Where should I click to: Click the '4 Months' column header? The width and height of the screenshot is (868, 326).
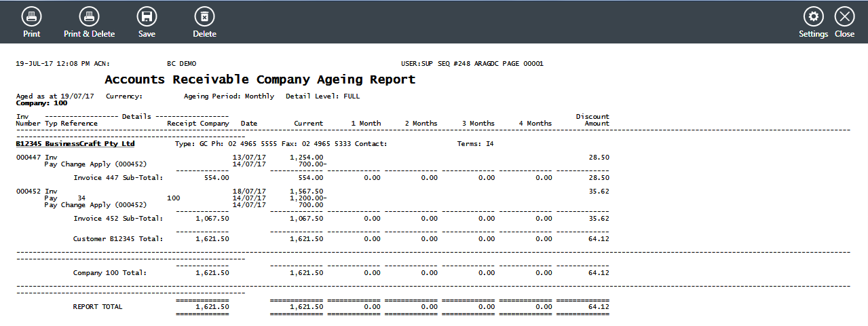535,124
